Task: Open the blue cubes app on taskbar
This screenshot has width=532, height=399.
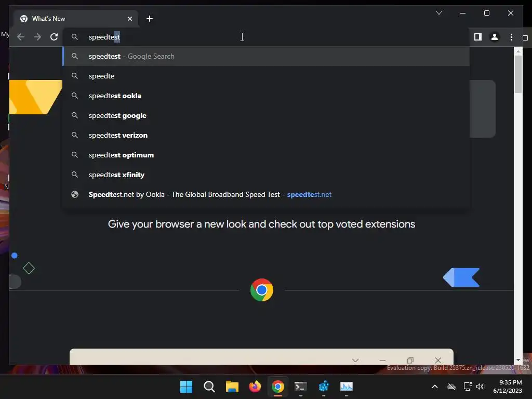Action: (x=324, y=387)
